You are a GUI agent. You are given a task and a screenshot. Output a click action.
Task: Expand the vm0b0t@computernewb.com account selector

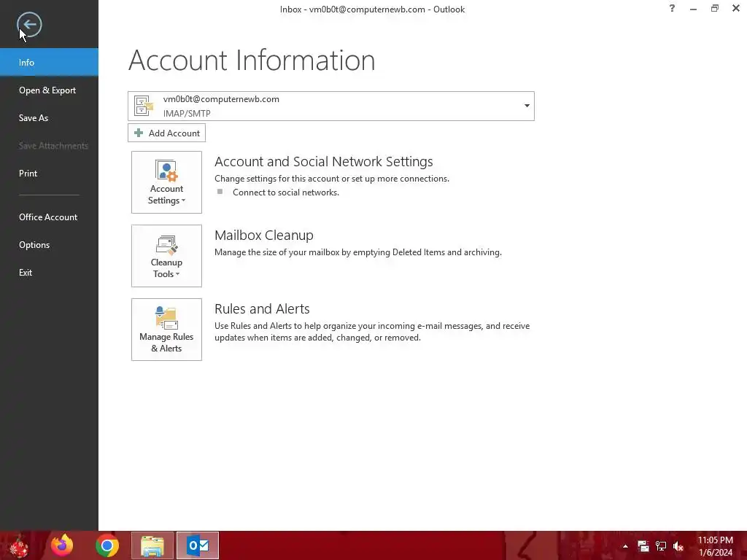(x=330, y=106)
